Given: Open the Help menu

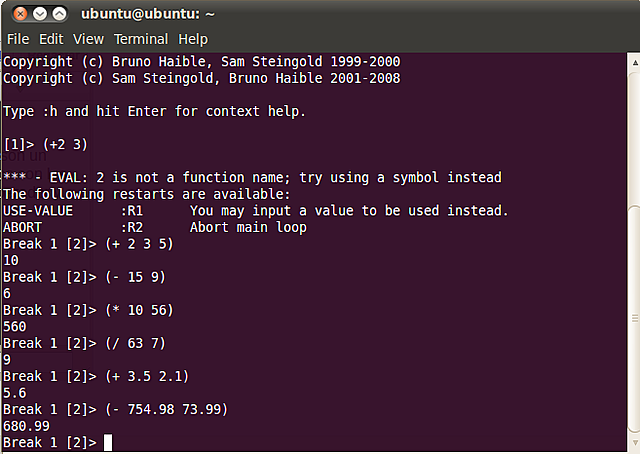Looking at the screenshot, I should (x=193, y=39).
